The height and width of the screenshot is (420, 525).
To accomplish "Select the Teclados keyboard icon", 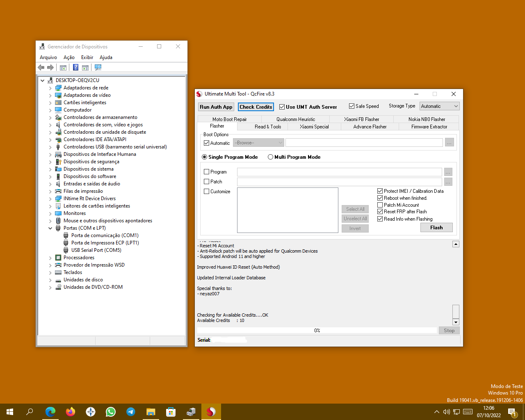I will coord(58,272).
